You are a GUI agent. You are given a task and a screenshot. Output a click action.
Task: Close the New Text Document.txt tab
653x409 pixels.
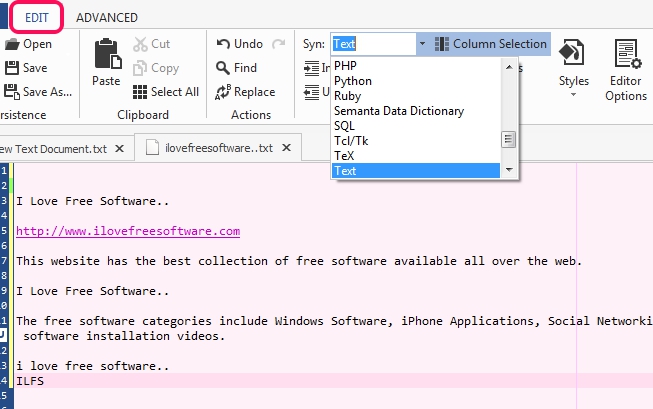120,148
